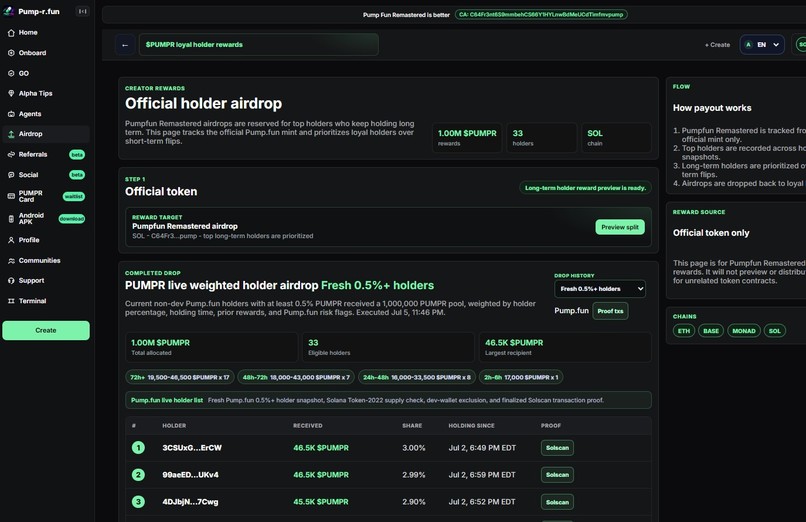Select the ETH chain chip

684,331
